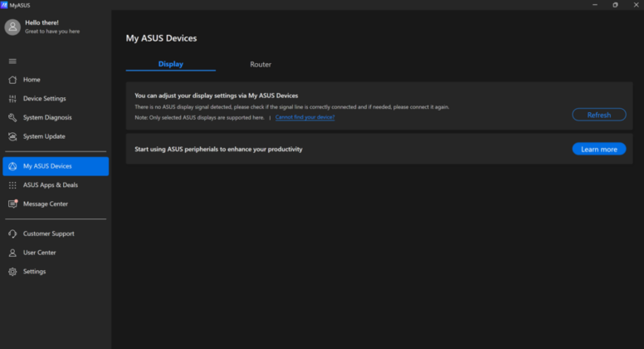Click 'Hello there!' greeting text
The width and height of the screenshot is (644, 349).
pyautogui.click(x=41, y=22)
